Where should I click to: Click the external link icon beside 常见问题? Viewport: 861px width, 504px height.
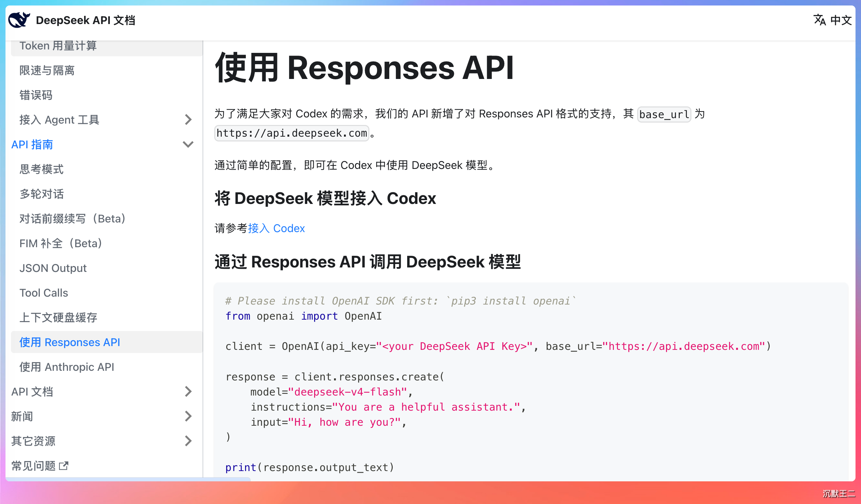(64, 466)
